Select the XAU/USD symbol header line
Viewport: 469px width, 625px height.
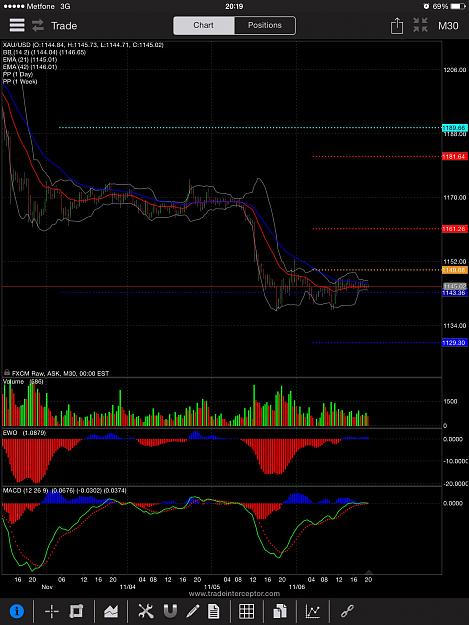click(83, 45)
